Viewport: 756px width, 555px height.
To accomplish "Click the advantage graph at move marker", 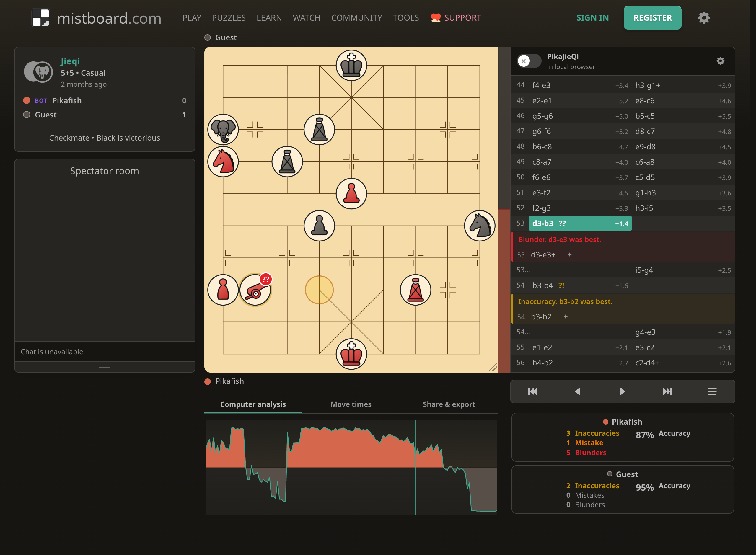I will pyautogui.click(x=415, y=467).
